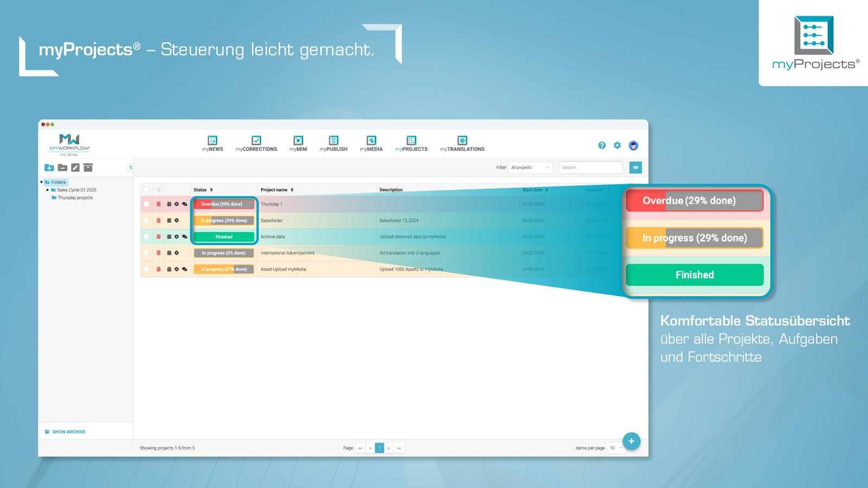The image size is (868, 488).
Task: Tick the select-all checkbox in table header
Action: (146, 190)
